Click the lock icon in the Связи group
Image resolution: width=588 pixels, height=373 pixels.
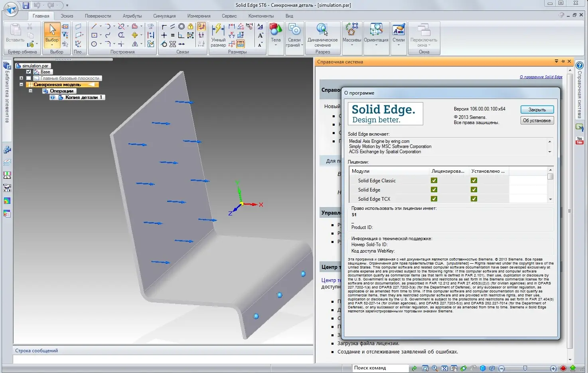[191, 26]
